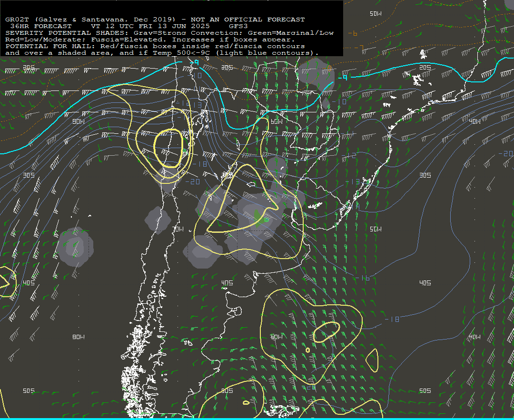Select the cyan "-9" label over Brazil
514x420 pixels.
(x=343, y=77)
